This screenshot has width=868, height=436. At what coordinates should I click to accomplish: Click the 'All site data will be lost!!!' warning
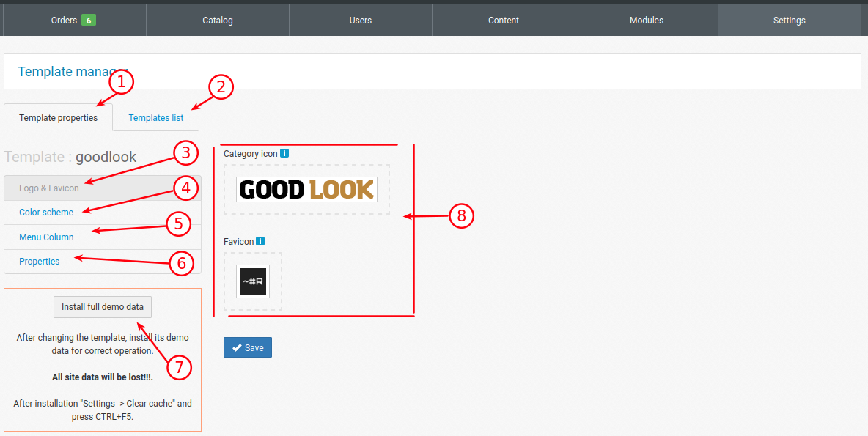click(103, 377)
